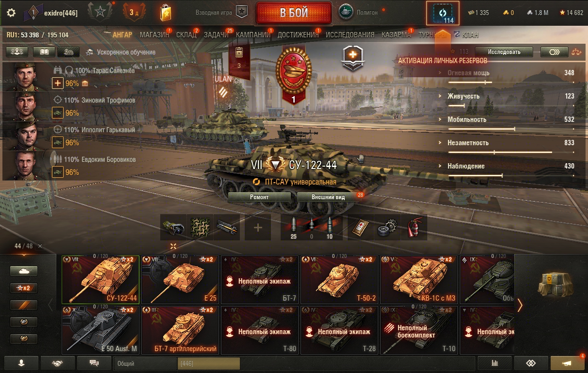Open the МАГАЗИН tab
Image resolution: width=588 pixels, height=373 pixels.
point(154,35)
